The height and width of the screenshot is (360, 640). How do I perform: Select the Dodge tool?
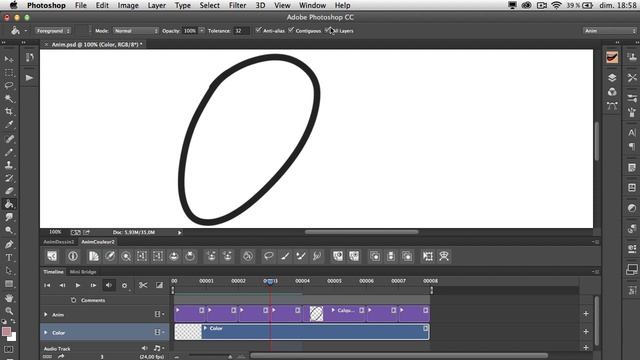pyautogui.click(x=9, y=230)
